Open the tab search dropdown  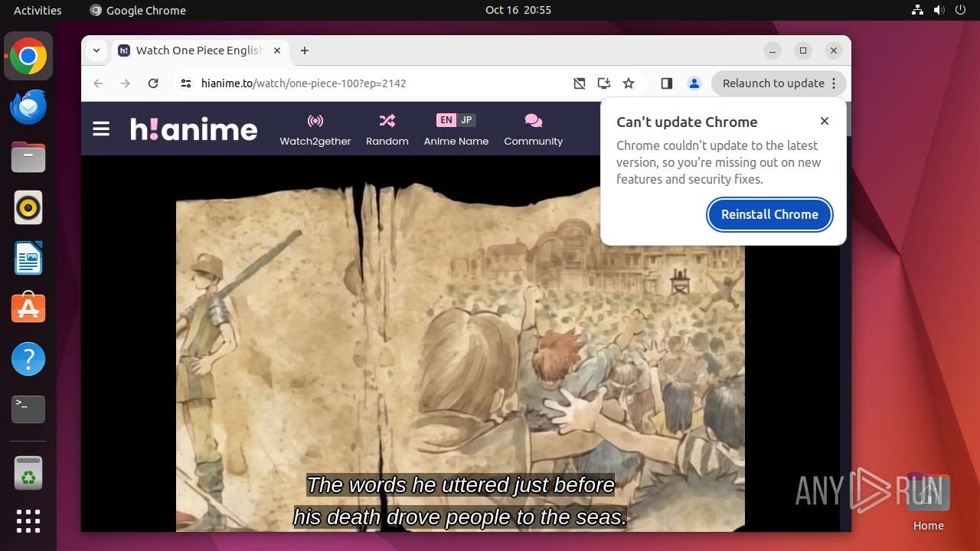pyautogui.click(x=96, y=51)
